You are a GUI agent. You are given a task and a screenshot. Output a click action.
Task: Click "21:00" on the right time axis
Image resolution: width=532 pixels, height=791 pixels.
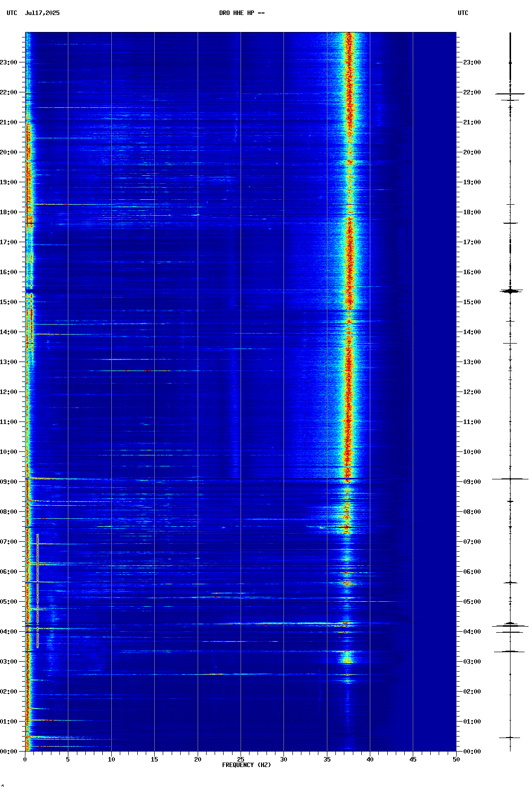pos(472,122)
